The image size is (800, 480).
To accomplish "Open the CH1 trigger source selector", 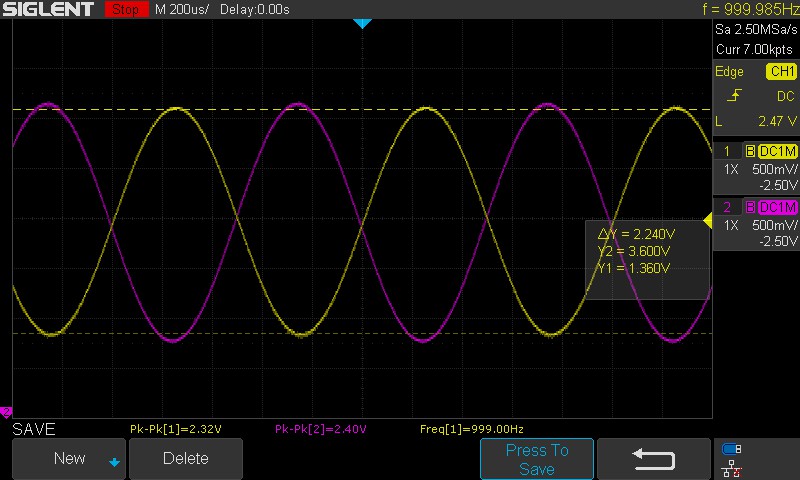I will (x=781, y=71).
